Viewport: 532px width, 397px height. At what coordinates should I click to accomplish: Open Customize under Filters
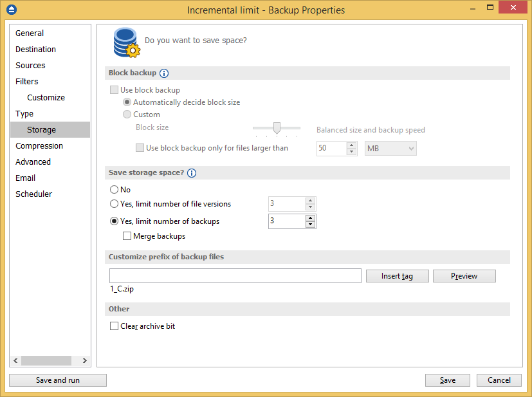pos(46,98)
